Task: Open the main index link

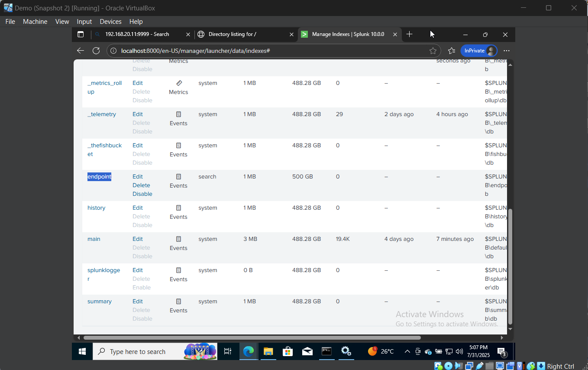Action: 94,239
